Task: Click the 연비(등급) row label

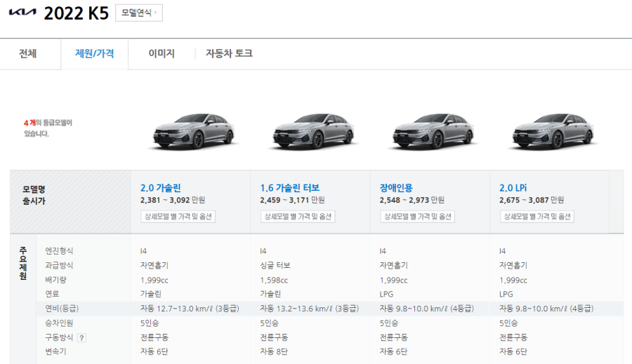Action: point(62,309)
